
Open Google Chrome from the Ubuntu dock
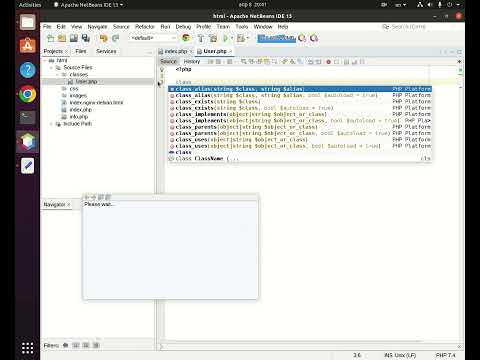[28, 94]
